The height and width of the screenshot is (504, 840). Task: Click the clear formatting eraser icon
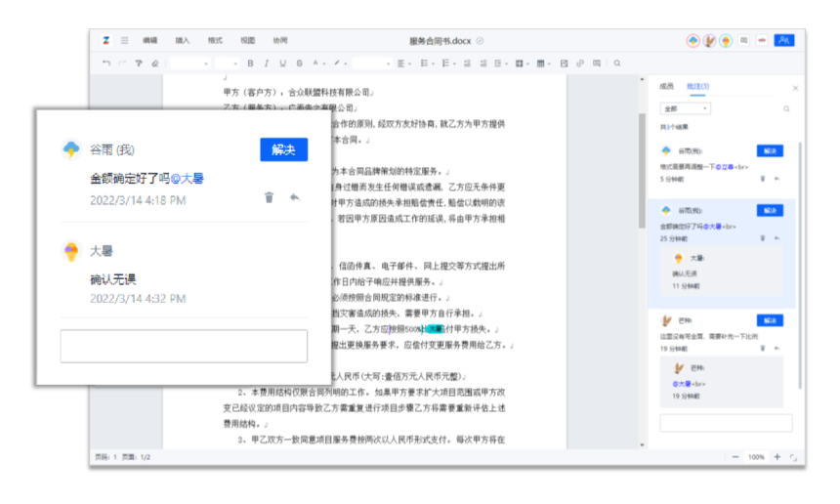[x=155, y=63]
